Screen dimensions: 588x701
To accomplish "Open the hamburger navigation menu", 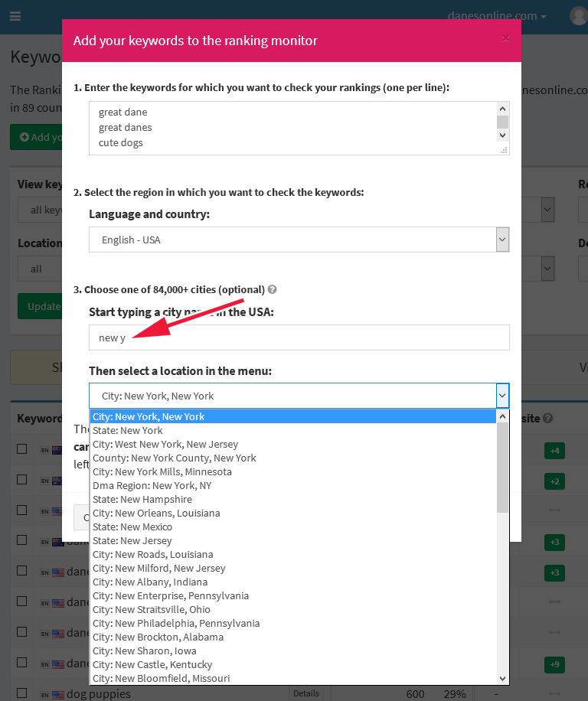I will [15, 15].
